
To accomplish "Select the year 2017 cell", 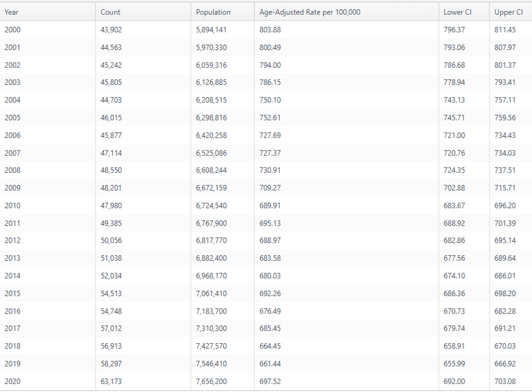I will click(x=13, y=328).
